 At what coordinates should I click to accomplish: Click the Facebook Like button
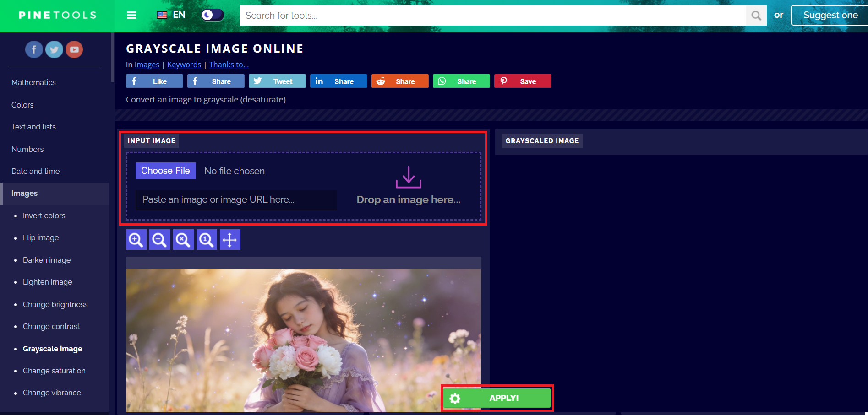pos(154,81)
